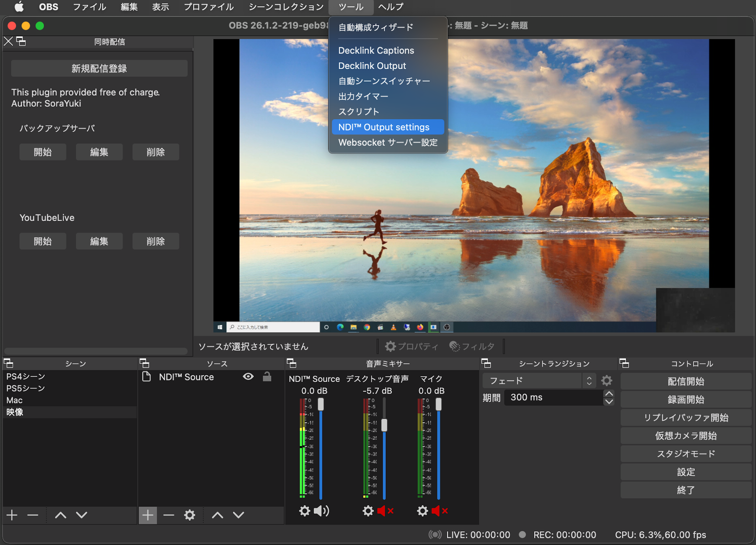The height and width of the screenshot is (545, 756).
Task: Select NDI™ Output settings menu item
Action: (x=384, y=127)
